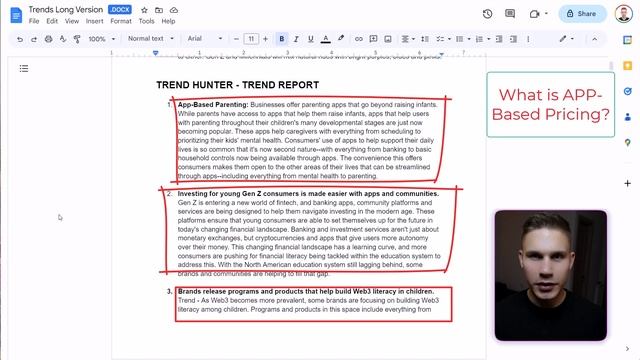Open the Insert menu
Screen dimensions: 640x360
(x=94, y=21)
